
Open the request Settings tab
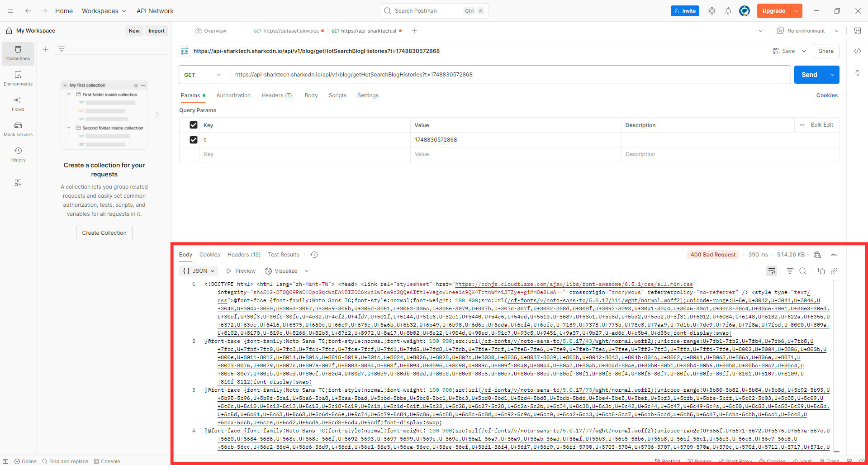click(368, 95)
